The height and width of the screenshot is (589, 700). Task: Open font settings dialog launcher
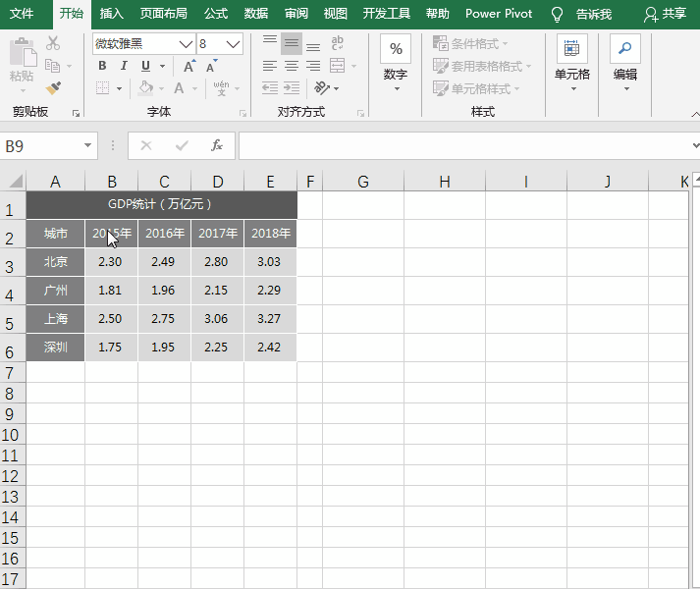tap(242, 114)
